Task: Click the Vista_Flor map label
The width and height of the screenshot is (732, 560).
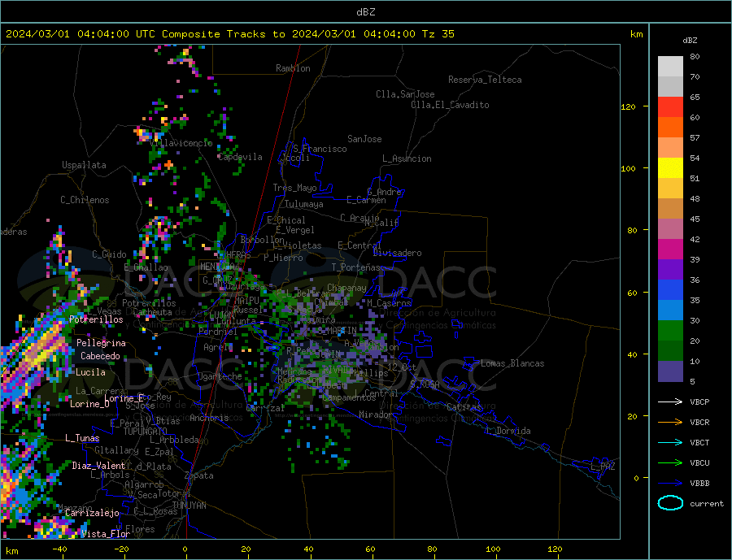Action: pos(106,534)
